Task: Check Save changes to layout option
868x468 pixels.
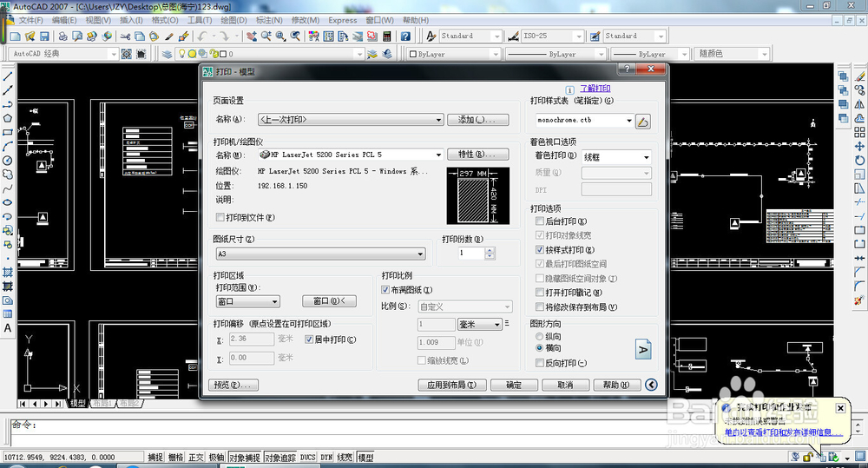Action: [540, 307]
